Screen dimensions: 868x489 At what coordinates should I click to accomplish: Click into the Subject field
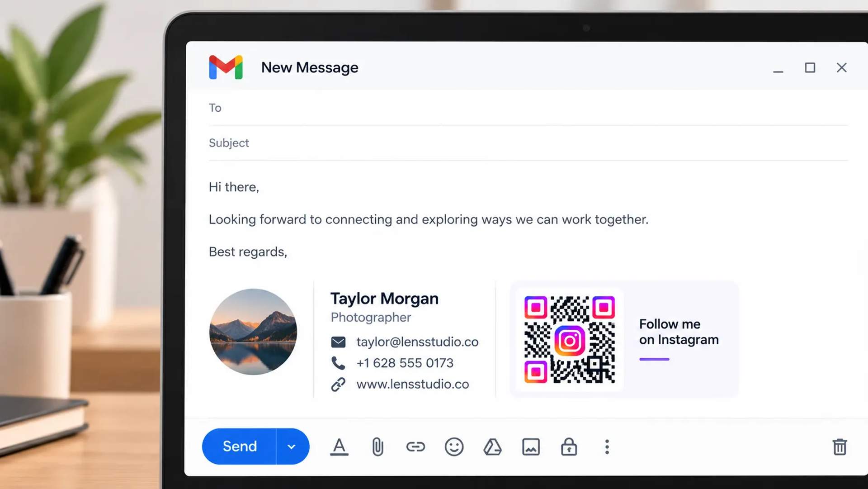pos(528,143)
